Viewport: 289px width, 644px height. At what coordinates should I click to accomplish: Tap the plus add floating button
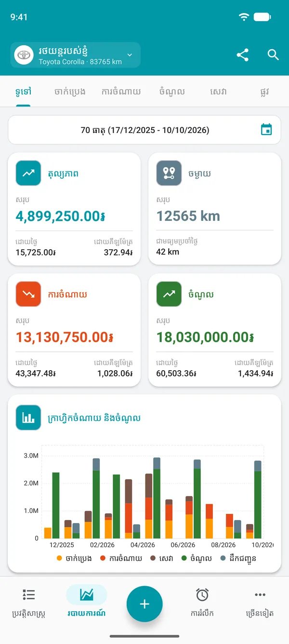coord(144,604)
